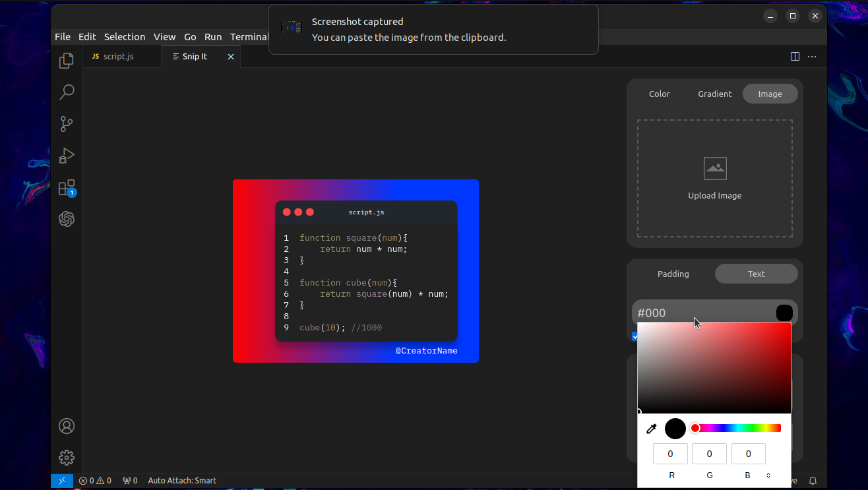868x490 pixels.
Task: Open the Run menu
Action: click(x=213, y=37)
